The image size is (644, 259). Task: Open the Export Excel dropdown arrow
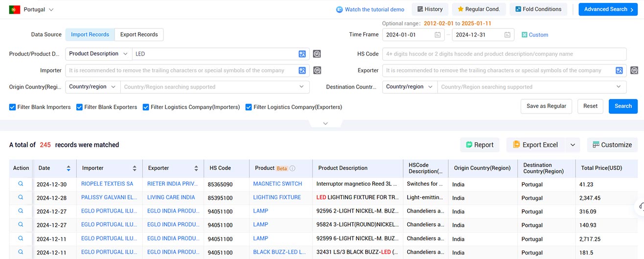coord(573,145)
